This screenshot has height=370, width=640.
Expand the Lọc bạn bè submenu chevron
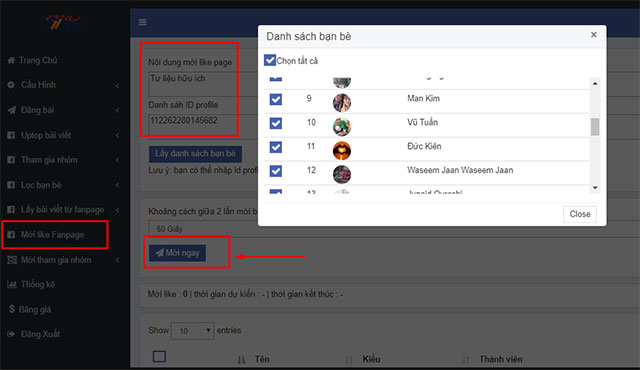(118, 185)
